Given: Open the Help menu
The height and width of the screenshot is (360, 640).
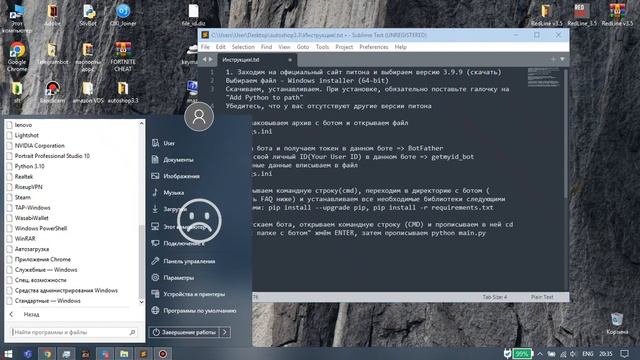Looking at the screenshot, I should 400,47.
